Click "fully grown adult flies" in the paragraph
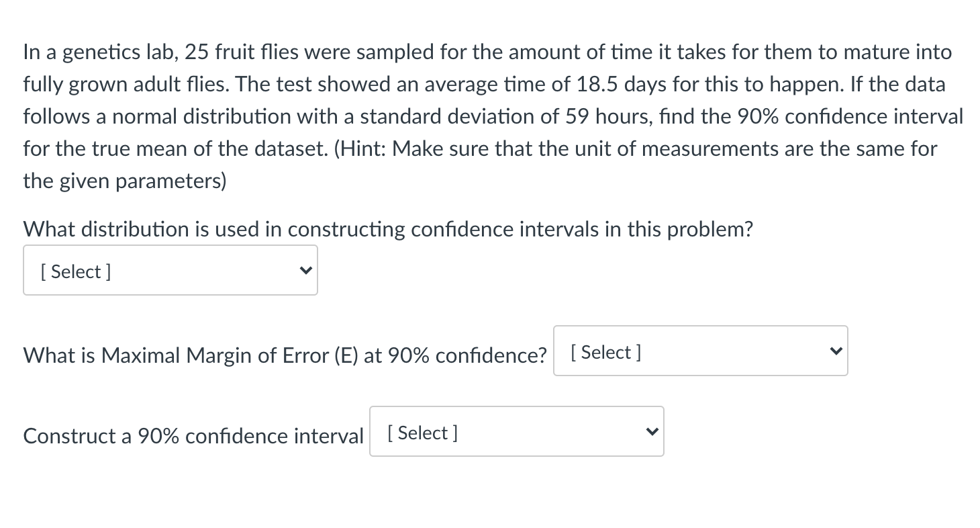The image size is (980, 528). 127,85
